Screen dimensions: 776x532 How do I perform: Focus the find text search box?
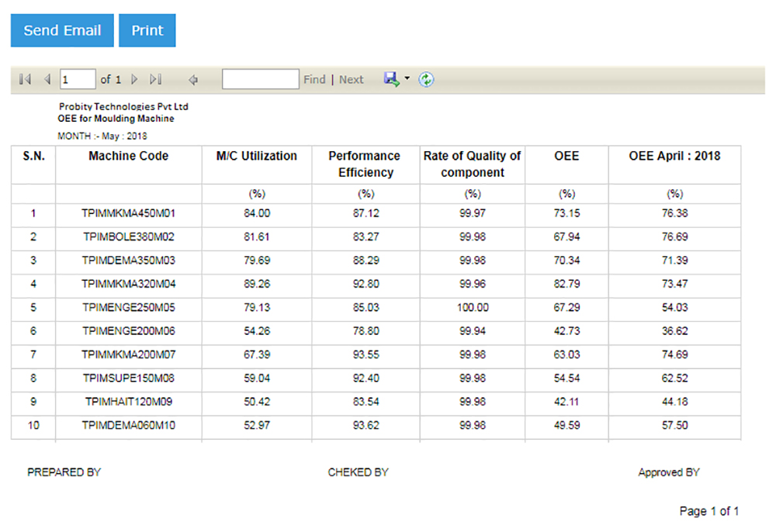tap(260, 79)
